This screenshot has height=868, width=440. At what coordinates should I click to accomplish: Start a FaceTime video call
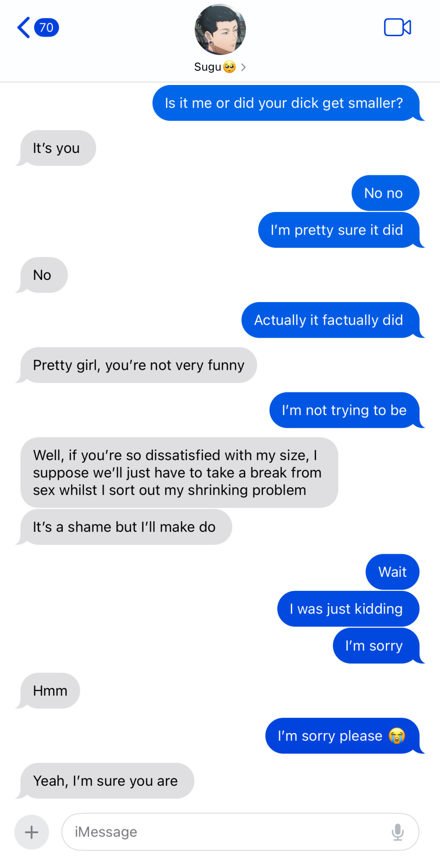(x=398, y=28)
